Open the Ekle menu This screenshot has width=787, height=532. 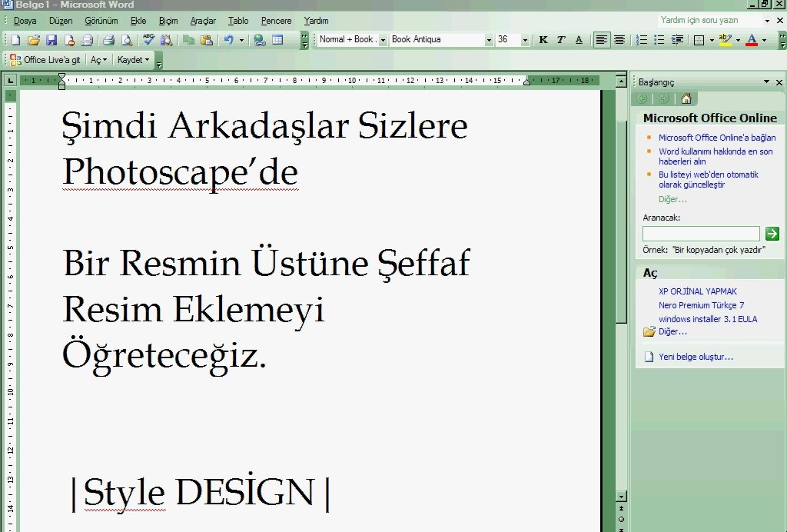(x=138, y=21)
